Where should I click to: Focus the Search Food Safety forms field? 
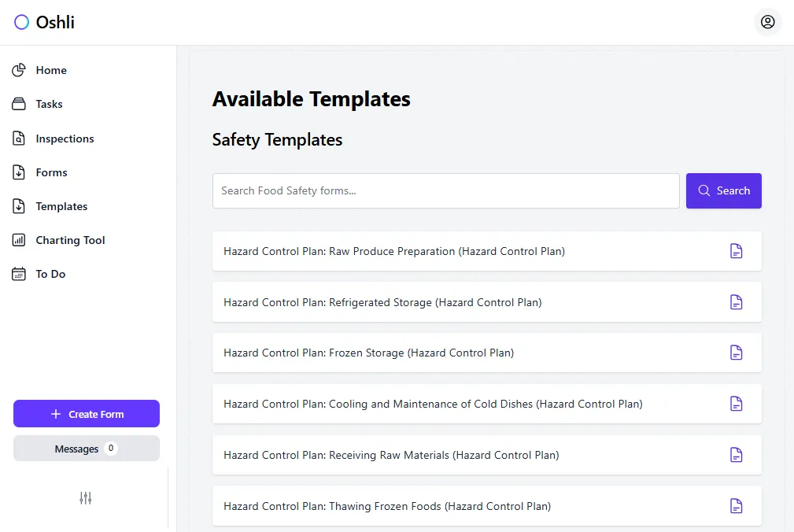[x=445, y=190]
